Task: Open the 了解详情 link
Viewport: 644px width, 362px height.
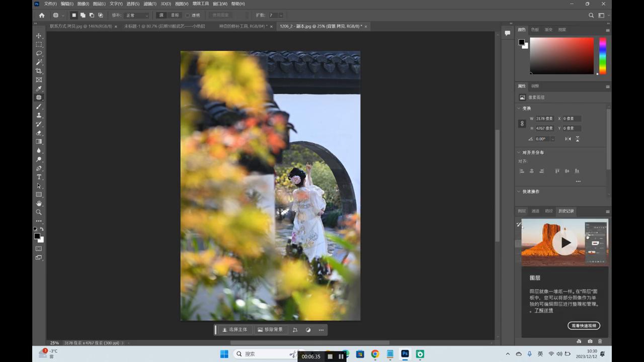Action: [543, 311]
